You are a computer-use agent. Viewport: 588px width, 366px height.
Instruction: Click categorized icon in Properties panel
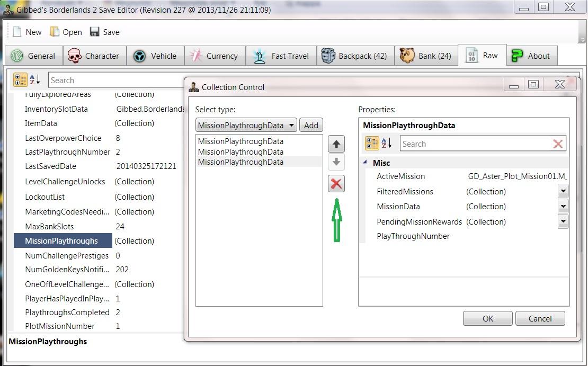point(372,143)
